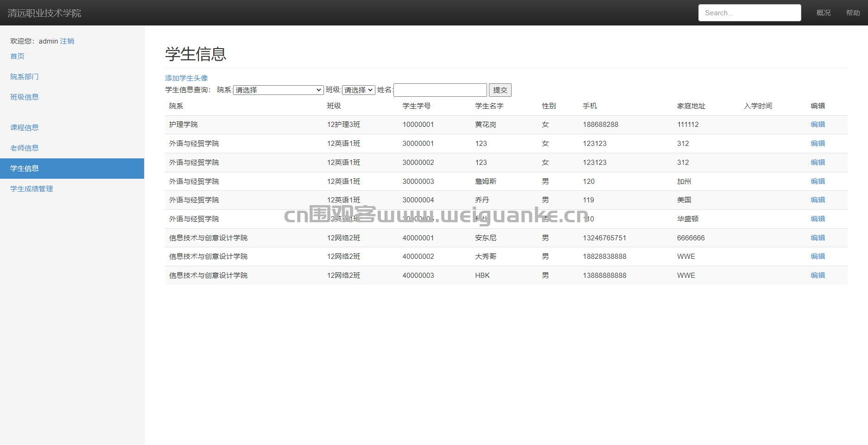Edit student 大秀哥 row
868x445 pixels.
pyautogui.click(x=817, y=256)
